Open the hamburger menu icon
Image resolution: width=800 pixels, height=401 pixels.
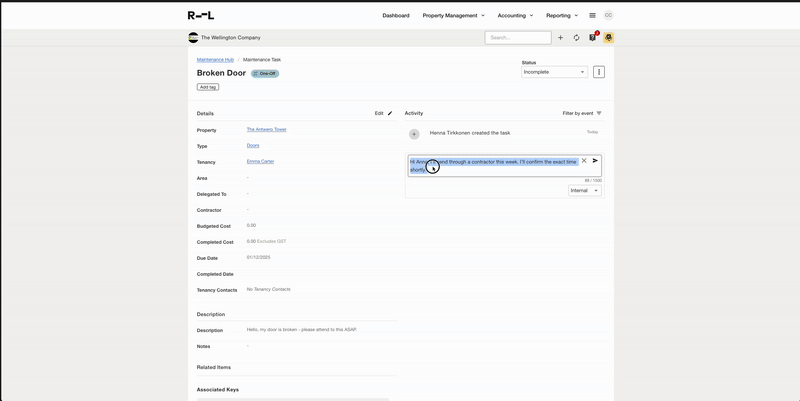tap(592, 15)
